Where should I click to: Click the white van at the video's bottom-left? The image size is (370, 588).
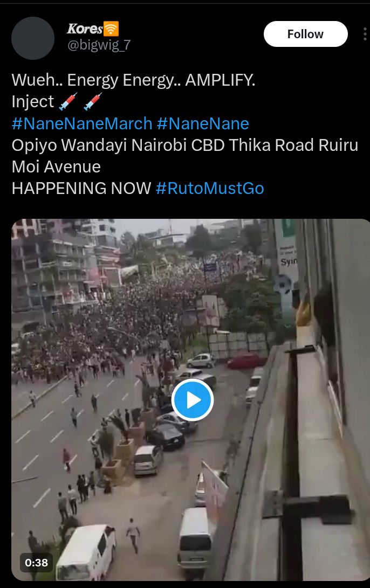coord(86,552)
